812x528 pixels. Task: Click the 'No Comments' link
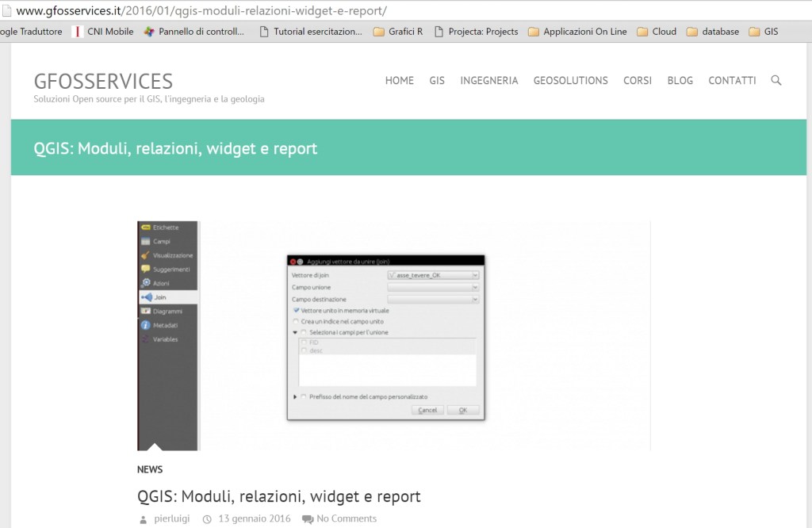346,518
